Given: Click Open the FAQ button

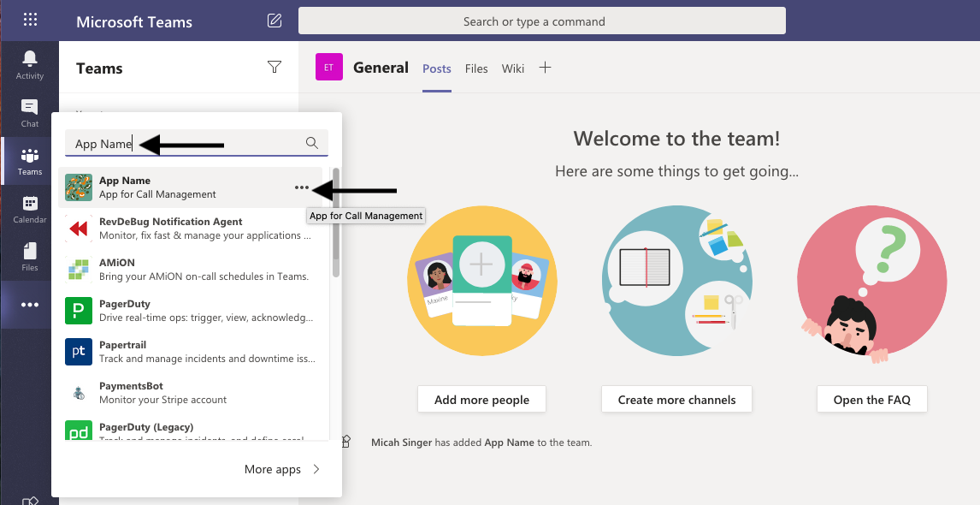Looking at the screenshot, I should (x=872, y=399).
